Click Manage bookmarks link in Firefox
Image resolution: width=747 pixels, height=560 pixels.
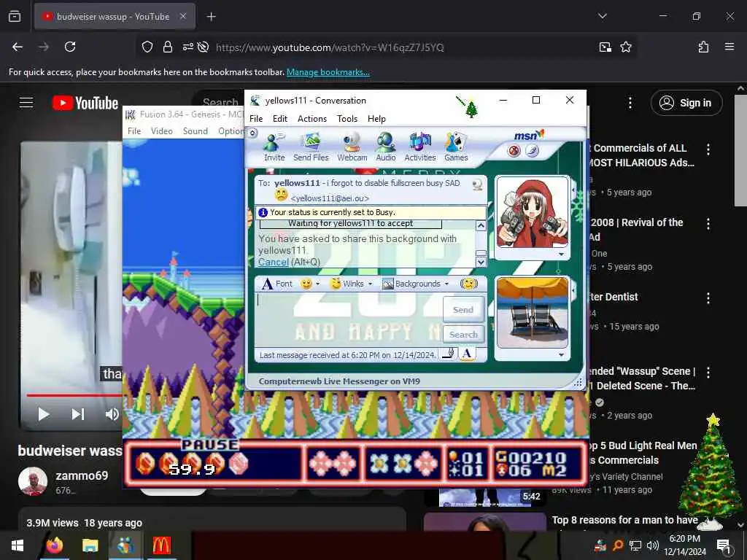[328, 72]
